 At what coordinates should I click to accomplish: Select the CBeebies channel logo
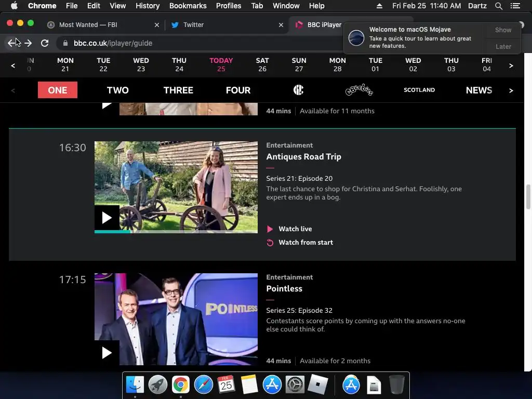point(359,90)
